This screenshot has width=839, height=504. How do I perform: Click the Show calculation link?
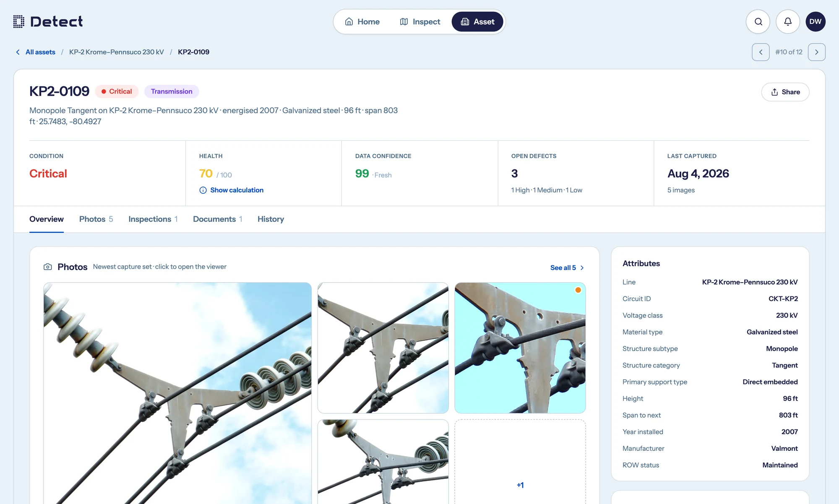click(237, 190)
